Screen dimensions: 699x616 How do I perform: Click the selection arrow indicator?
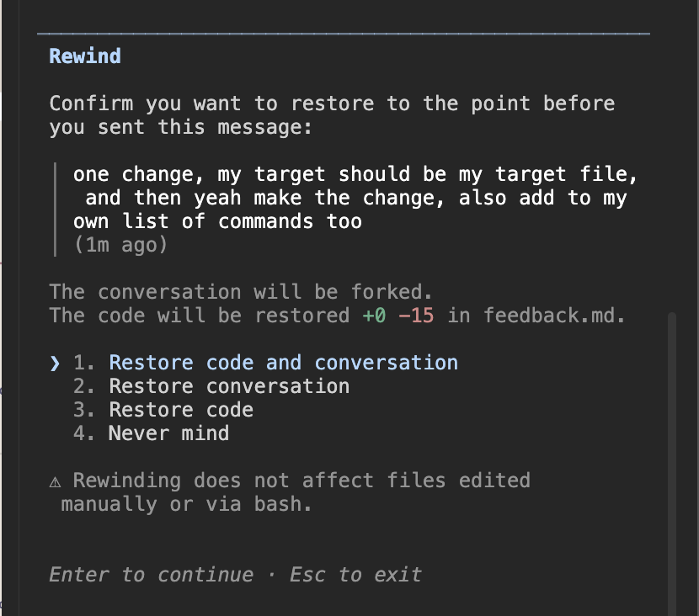(54, 363)
